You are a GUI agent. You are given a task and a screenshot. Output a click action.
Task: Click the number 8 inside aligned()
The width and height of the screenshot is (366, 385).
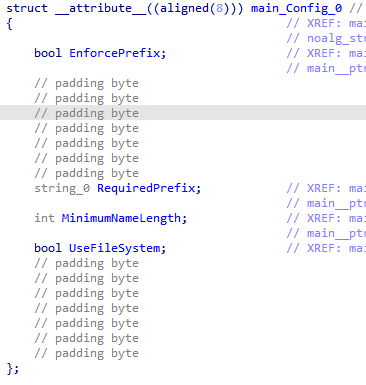point(219,8)
